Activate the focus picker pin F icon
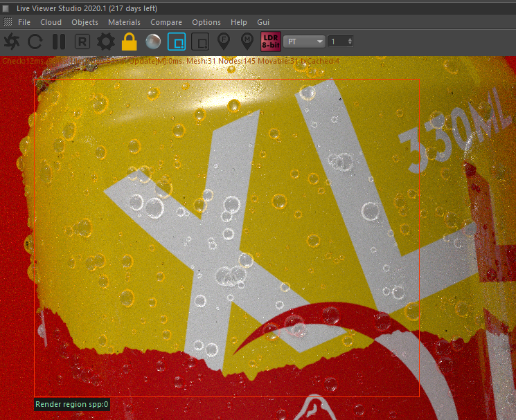 coord(224,42)
